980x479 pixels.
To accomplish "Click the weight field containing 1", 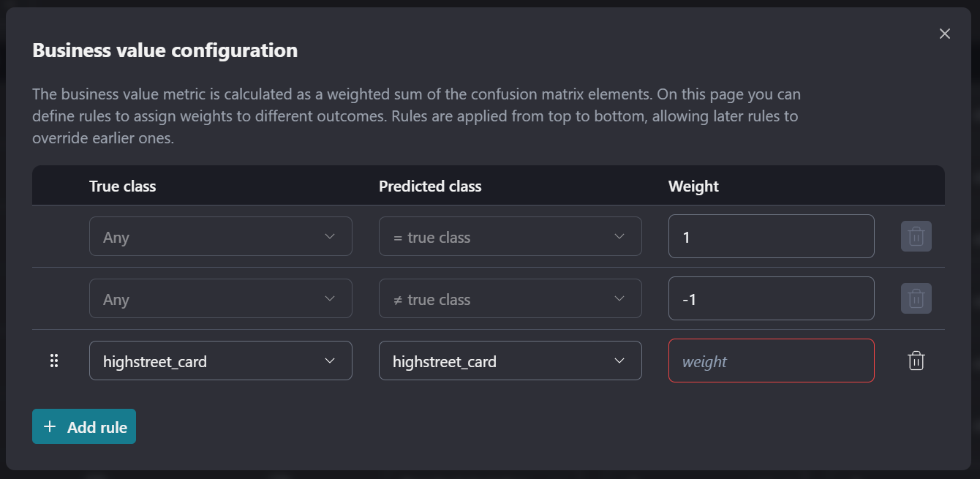I will click(x=771, y=236).
